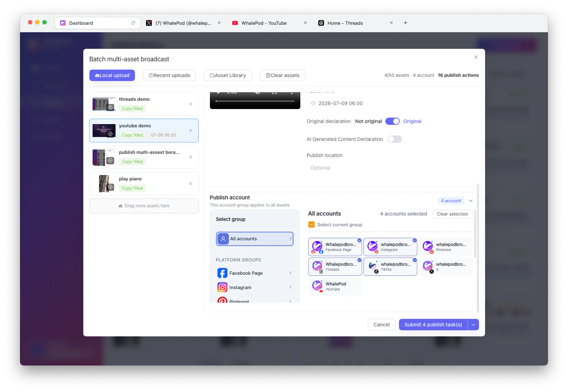
Task: Close the WhalePod X browser tab
Action: click(x=219, y=23)
